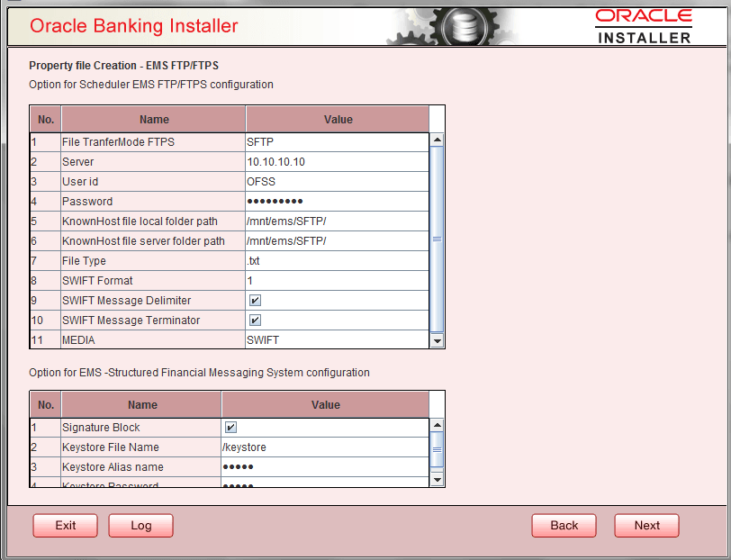731x560 pixels.
Task: Click FTP table scrollbar down arrow
Action: point(437,341)
